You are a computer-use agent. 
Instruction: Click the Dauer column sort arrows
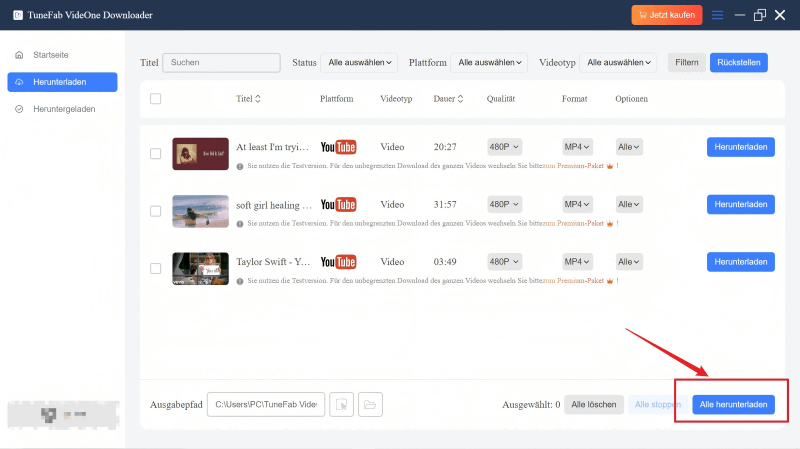click(461, 99)
